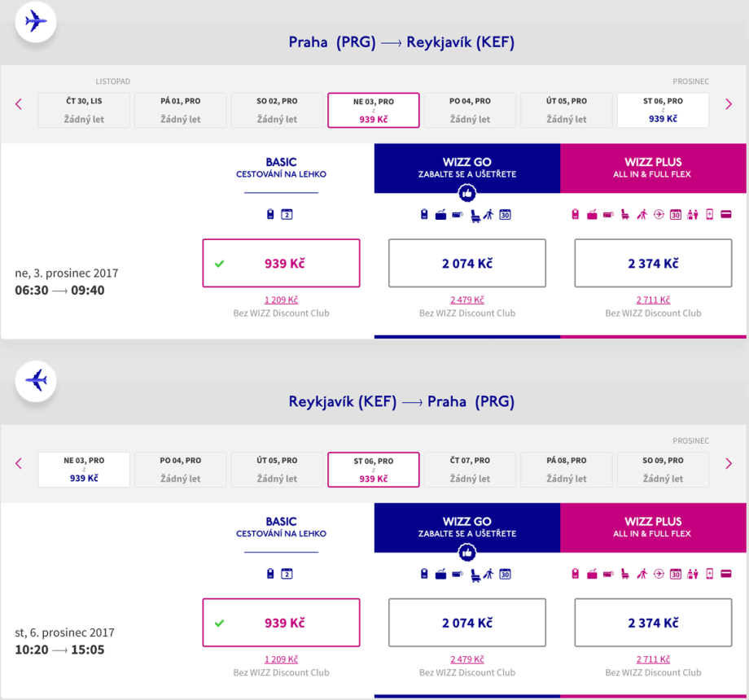This screenshot has width=749, height=700.
Task: Pick outbound date ST 06, PRO
Action: [x=663, y=110]
